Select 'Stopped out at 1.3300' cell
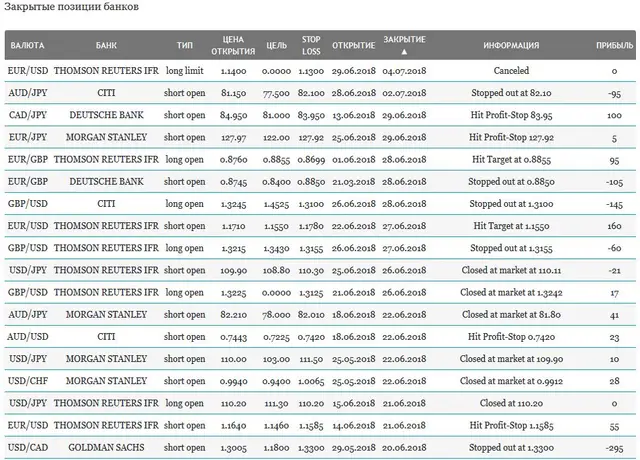This screenshot has height=460, width=640. 511,447
